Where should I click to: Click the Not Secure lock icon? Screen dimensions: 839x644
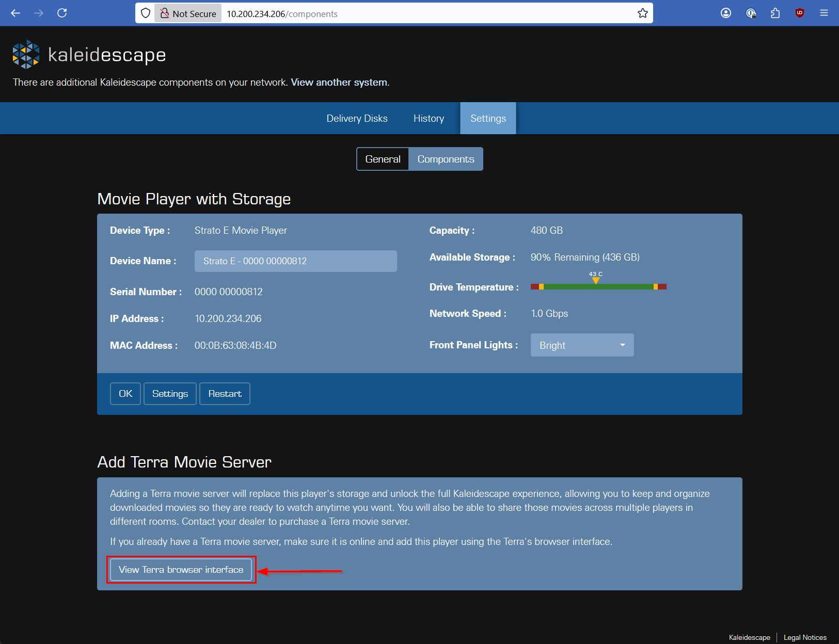pyautogui.click(x=165, y=13)
